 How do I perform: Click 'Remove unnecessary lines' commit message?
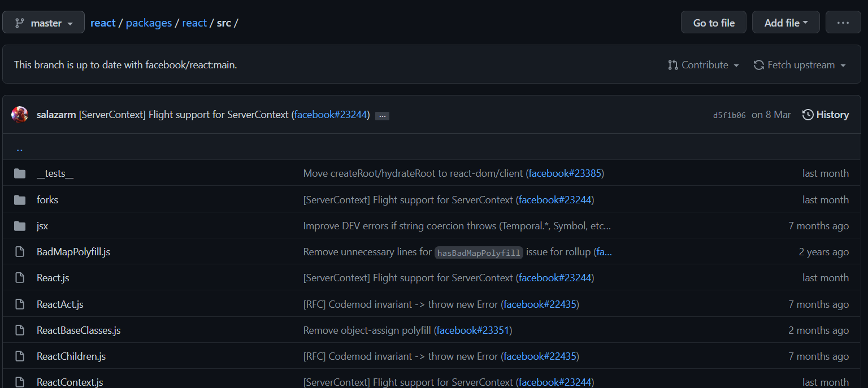(x=367, y=252)
